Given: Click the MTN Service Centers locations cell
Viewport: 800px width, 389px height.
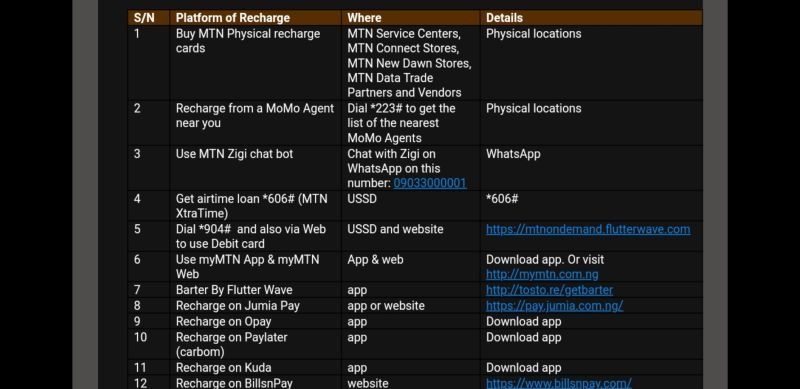Looking at the screenshot, I should pos(411,63).
